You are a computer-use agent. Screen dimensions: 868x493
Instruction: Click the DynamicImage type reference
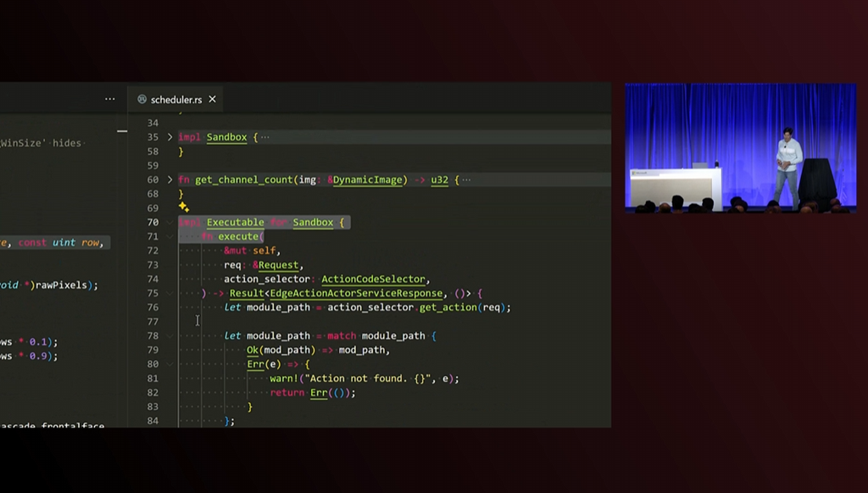pyautogui.click(x=368, y=180)
